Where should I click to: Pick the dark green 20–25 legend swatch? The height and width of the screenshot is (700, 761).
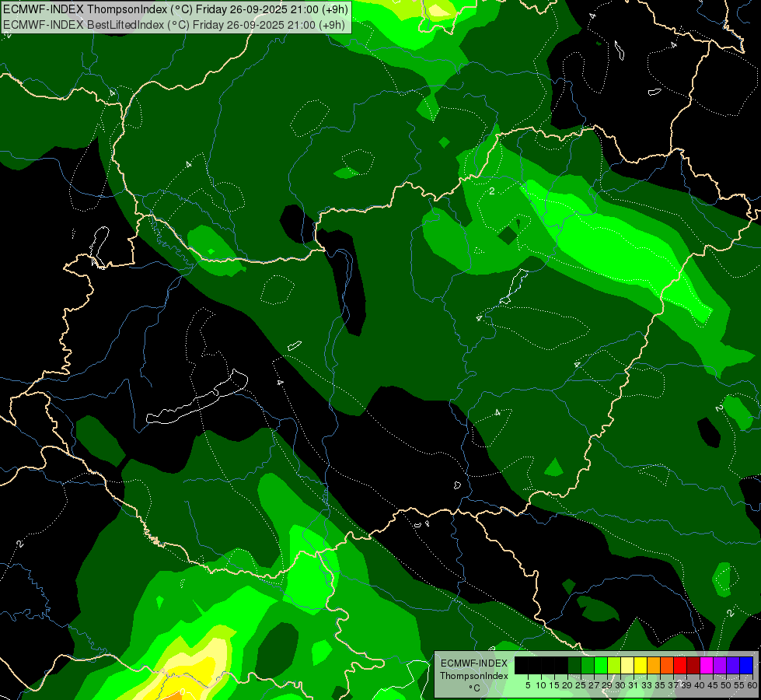[x=574, y=665]
